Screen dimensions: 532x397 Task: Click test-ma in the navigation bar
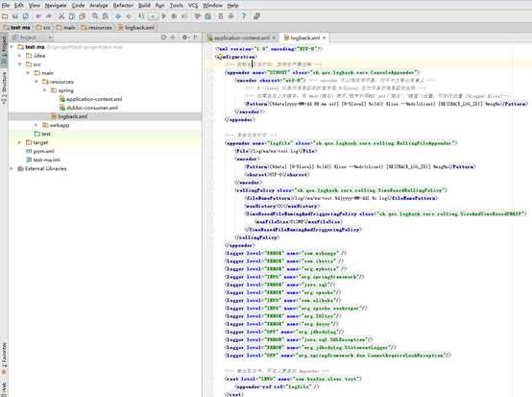(17, 27)
